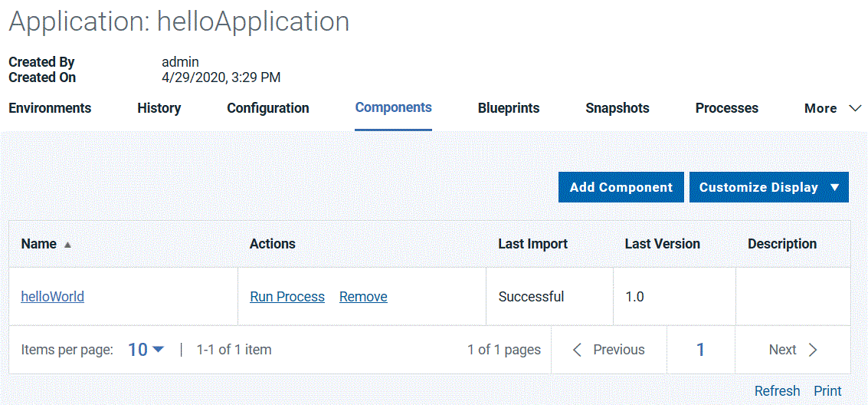Go to the Configuration tab

pos(268,108)
